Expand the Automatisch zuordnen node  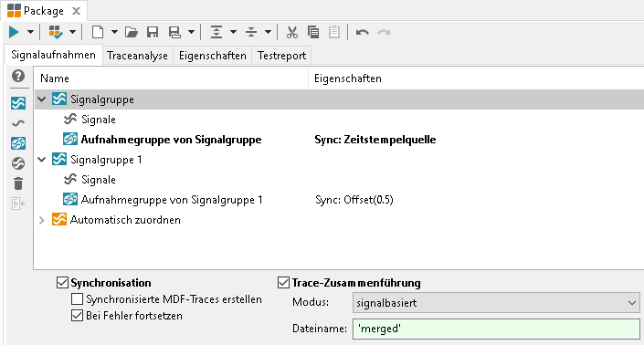[x=41, y=220]
